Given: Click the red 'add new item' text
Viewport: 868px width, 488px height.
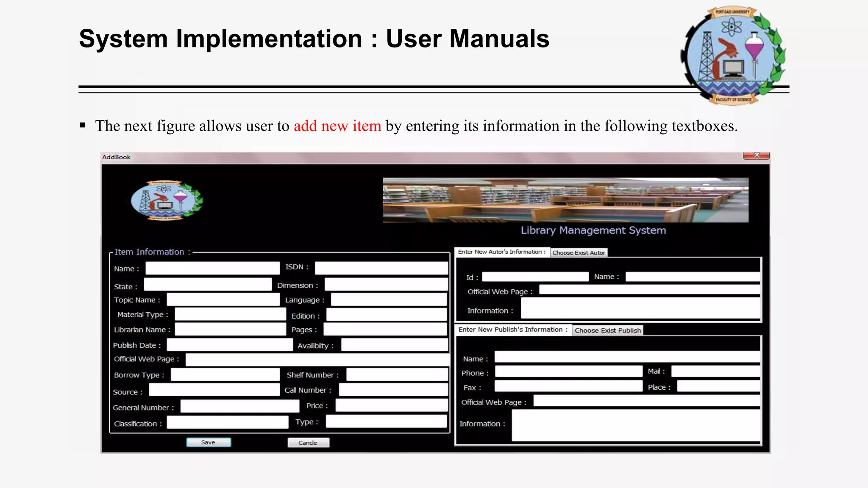Looking at the screenshot, I should [337, 126].
